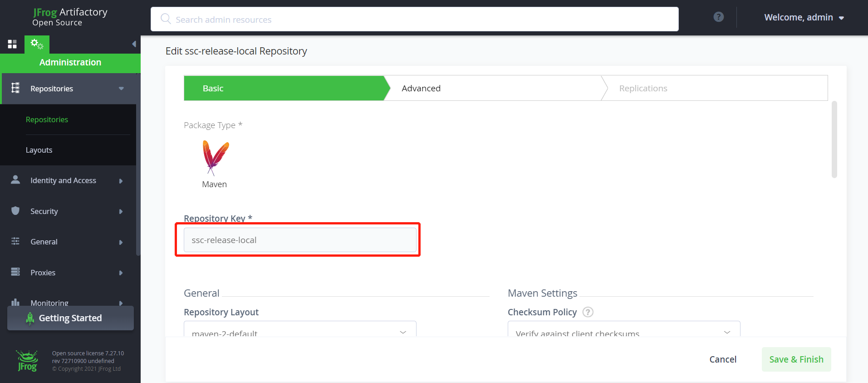Open Checksum Policy help tooltip icon
The image size is (868, 383).
click(x=588, y=312)
